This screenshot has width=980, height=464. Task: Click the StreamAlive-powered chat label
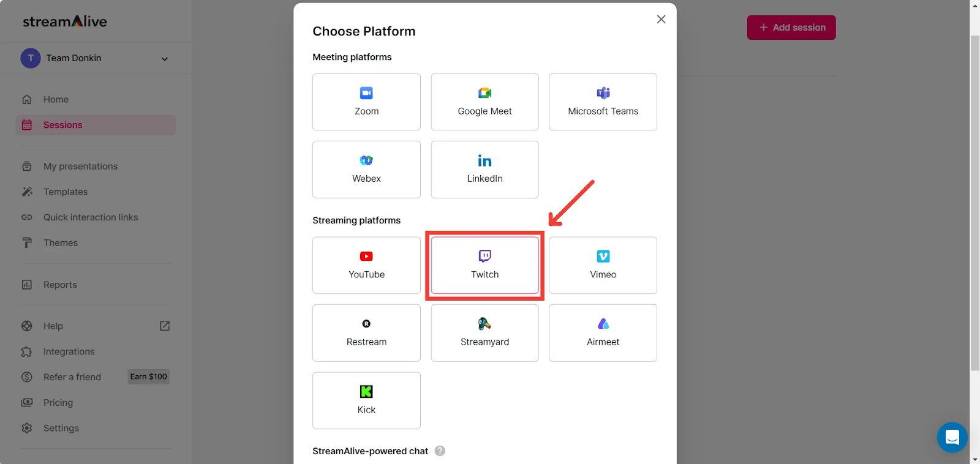(371, 451)
